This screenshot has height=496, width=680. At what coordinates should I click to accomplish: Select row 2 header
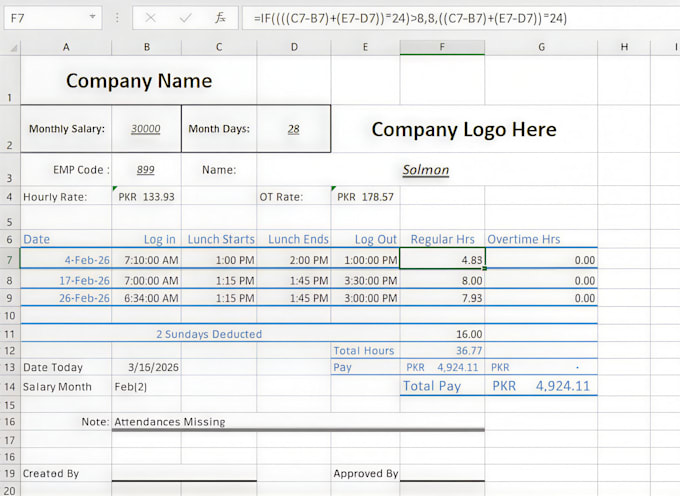(x=10, y=129)
